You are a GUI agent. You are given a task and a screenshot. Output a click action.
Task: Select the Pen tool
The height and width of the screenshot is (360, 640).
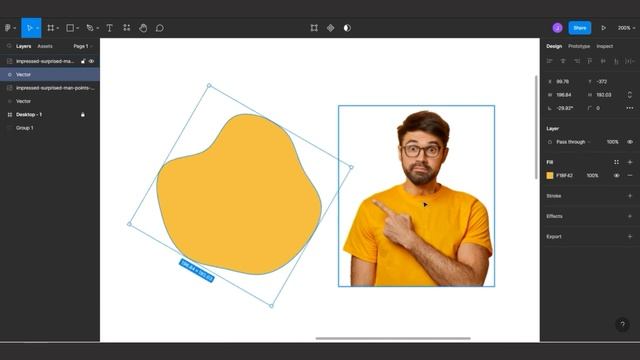click(x=90, y=28)
